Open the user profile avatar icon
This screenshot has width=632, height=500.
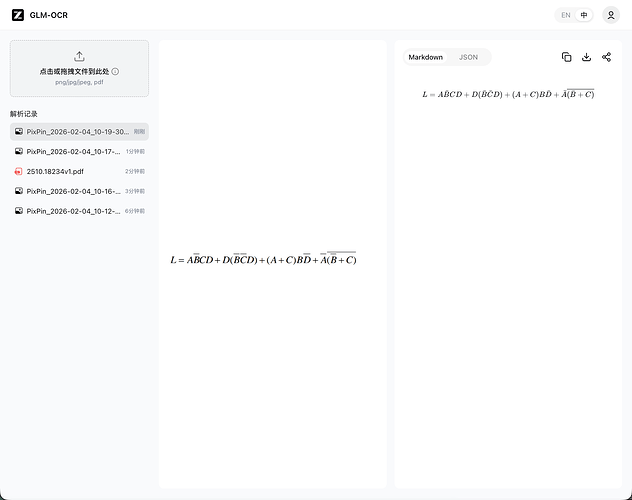pyautogui.click(x=611, y=15)
